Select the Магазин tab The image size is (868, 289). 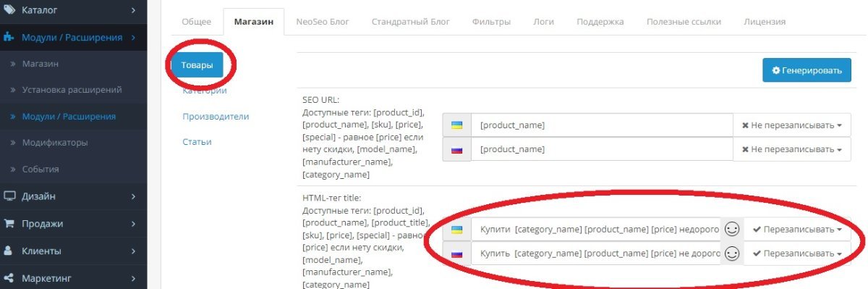pos(254,22)
